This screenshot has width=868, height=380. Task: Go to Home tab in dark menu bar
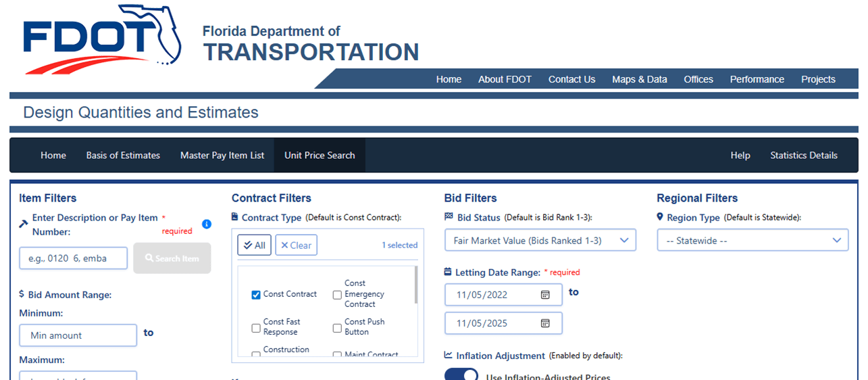53,155
